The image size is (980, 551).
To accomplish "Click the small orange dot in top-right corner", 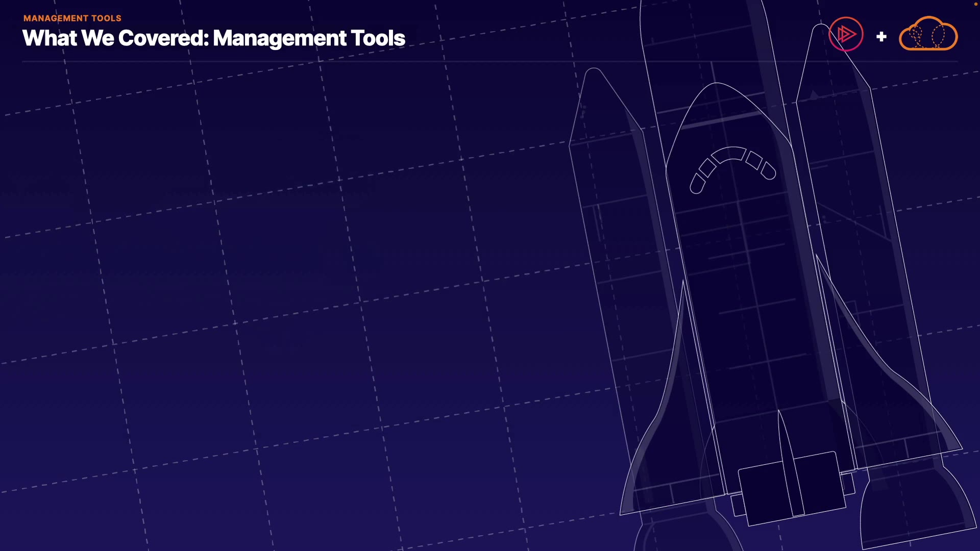I will click(x=975, y=4).
